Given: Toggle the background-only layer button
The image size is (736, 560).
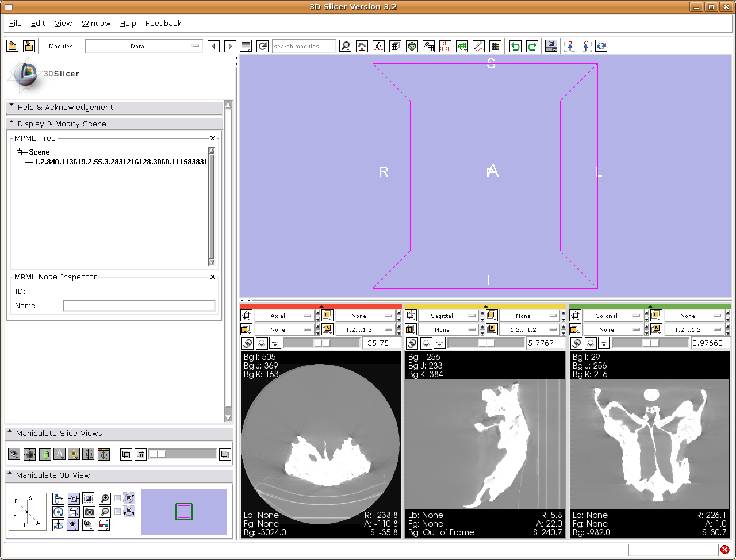Looking at the screenshot, I should click(141, 455).
